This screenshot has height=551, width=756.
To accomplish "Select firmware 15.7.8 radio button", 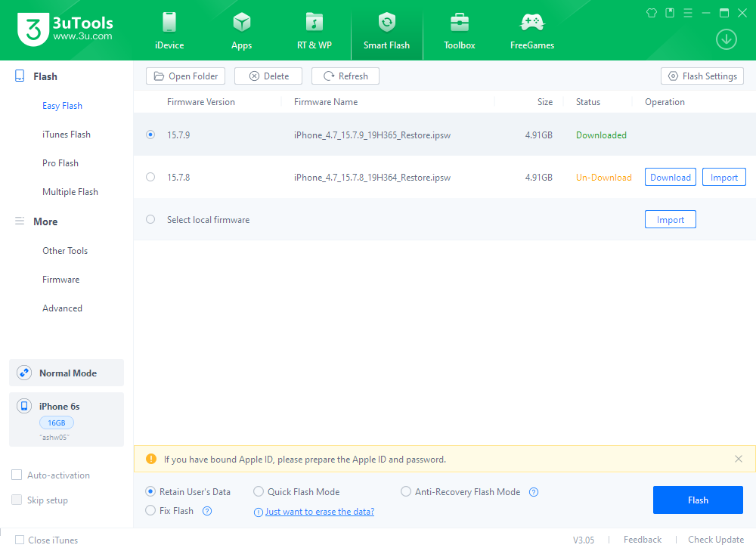I will pos(150,178).
